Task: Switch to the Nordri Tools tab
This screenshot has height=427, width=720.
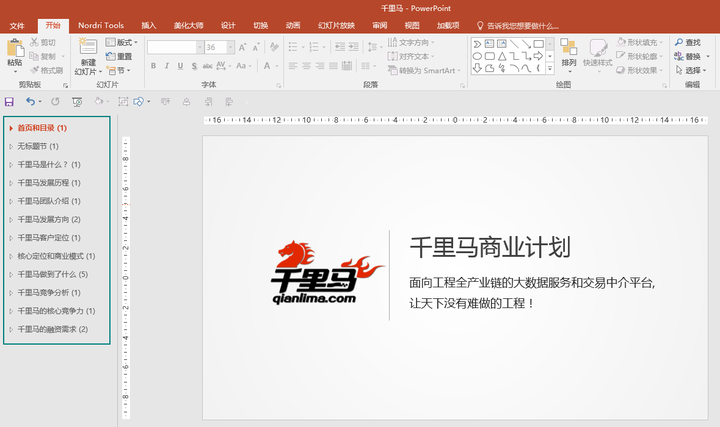Action: tap(101, 25)
